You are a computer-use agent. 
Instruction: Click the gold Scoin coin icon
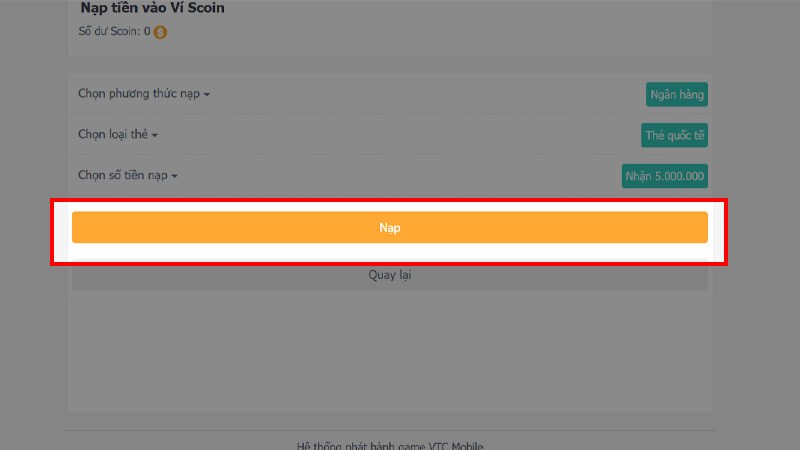(x=161, y=32)
